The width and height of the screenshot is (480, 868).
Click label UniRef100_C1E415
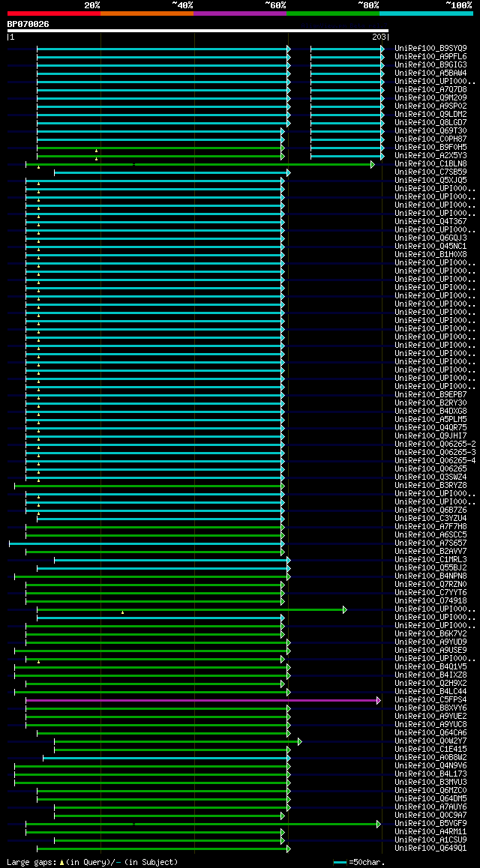point(430,750)
